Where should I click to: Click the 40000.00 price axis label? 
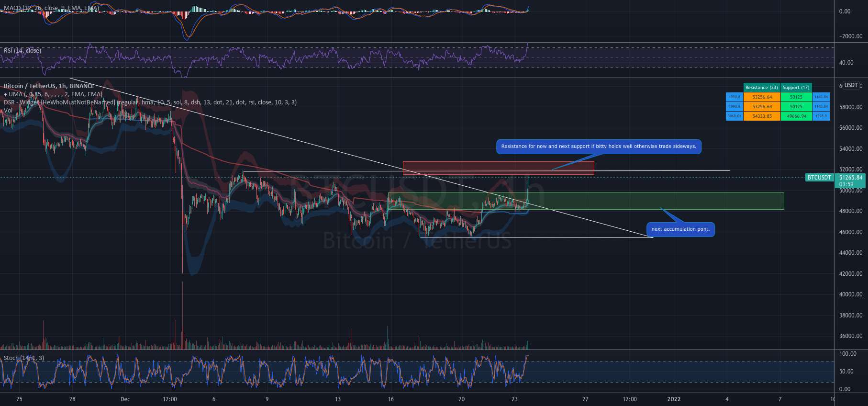(x=851, y=294)
